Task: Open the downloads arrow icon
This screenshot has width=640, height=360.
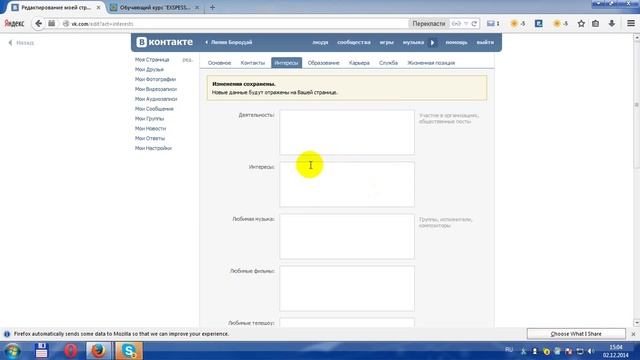Action: [x=611, y=24]
